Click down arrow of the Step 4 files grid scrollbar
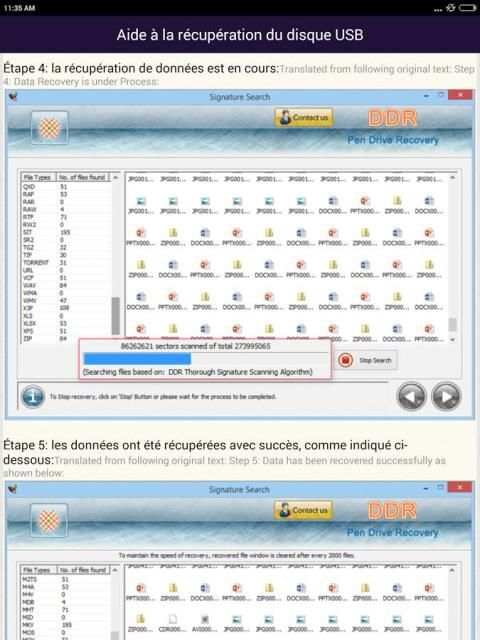The image size is (480, 640). pos(452,339)
